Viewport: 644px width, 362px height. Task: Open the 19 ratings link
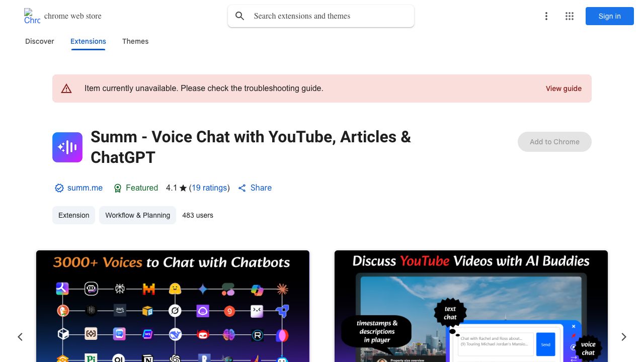pos(209,188)
